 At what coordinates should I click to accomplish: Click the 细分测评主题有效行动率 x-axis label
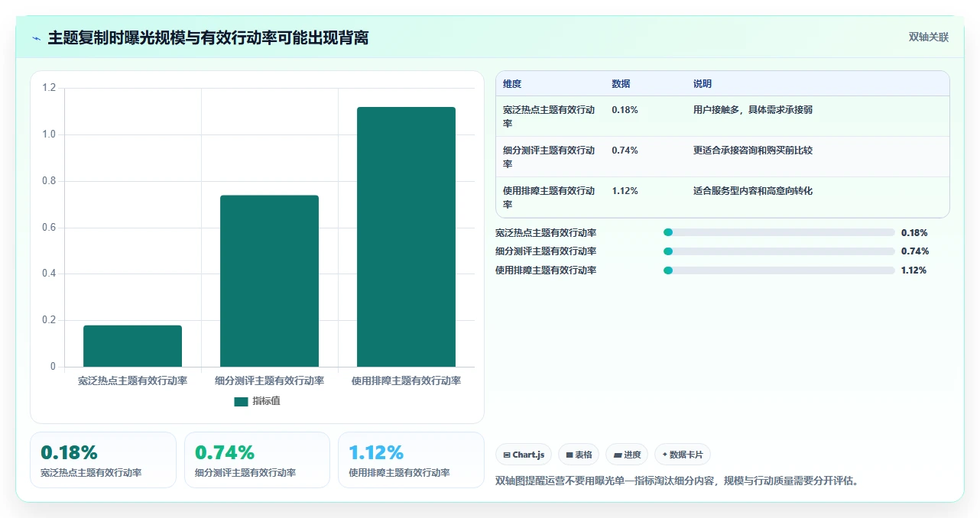[x=269, y=380]
